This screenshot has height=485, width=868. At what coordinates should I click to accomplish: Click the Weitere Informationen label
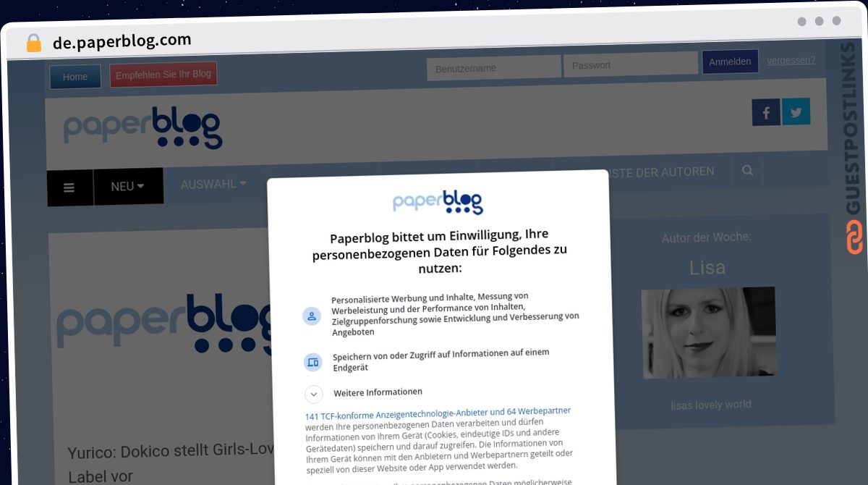click(378, 392)
